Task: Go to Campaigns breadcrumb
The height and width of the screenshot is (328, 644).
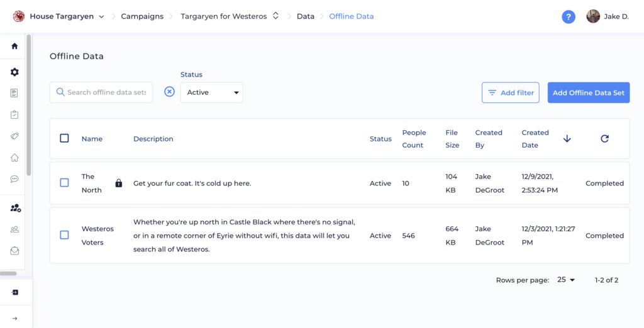Action: point(142,16)
